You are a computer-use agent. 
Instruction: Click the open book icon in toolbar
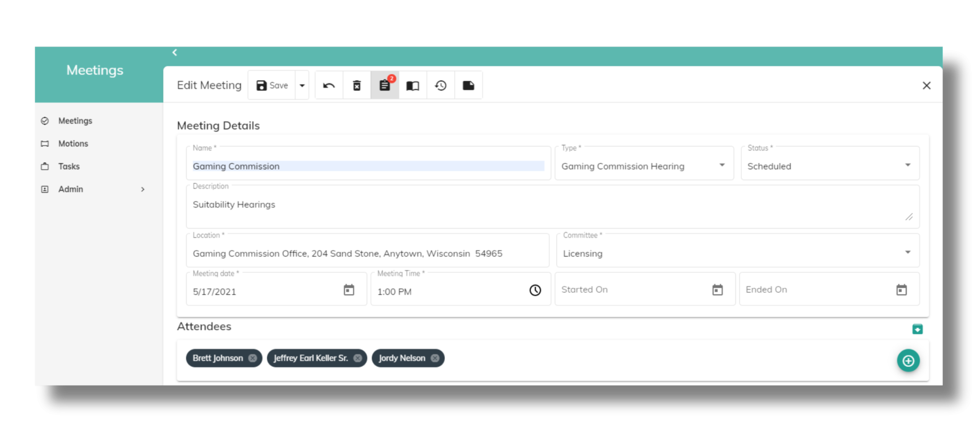click(x=413, y=85)
